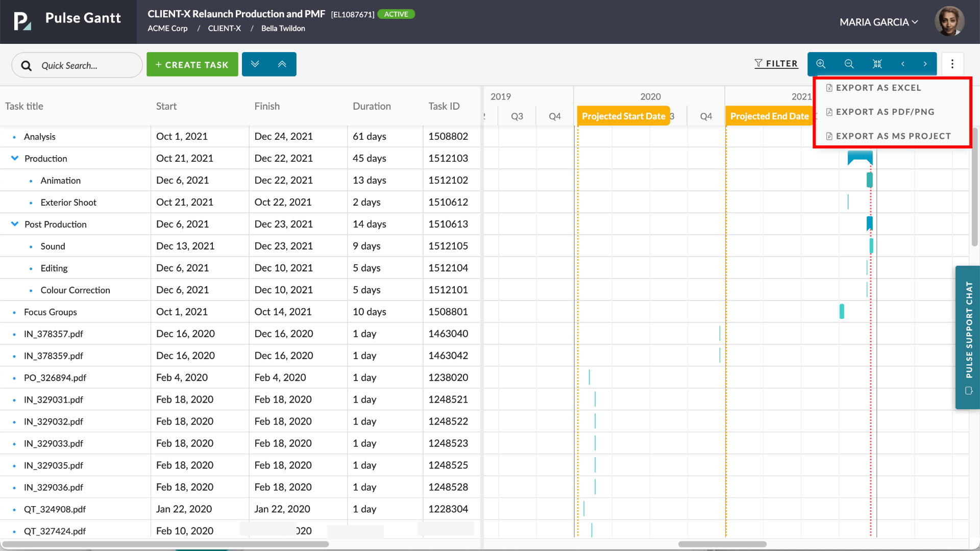Open Pulse Support Chat from the side panel
Screen dimensions: 980x551
[x=967, y=337]
